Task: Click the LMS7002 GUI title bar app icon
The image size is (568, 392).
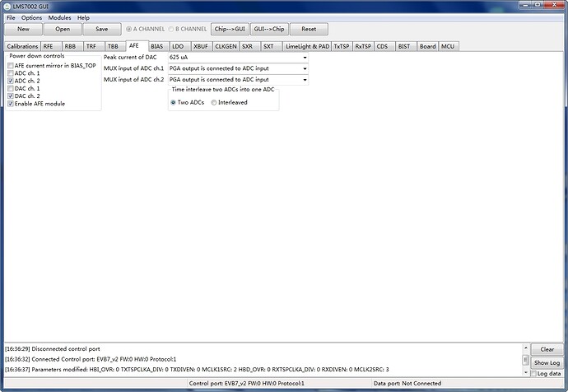Action: (7, 6)
